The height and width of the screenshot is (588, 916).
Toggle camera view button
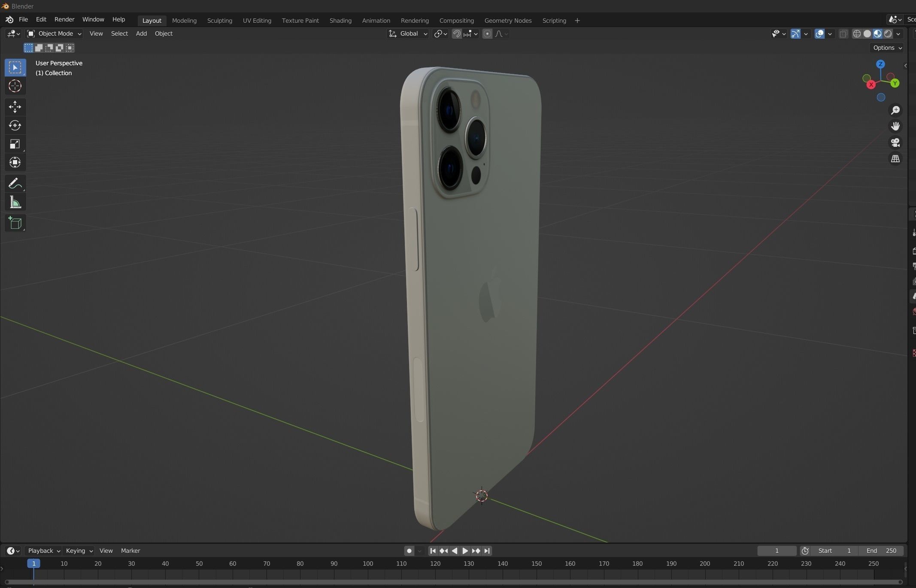pyautogui.click(x=895, y=142)
